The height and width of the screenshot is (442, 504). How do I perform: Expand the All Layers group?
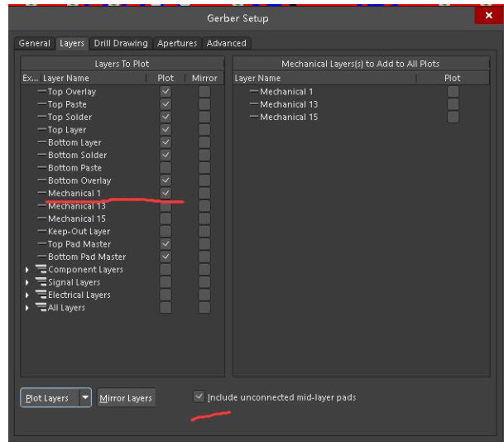pyautogui.click(x=27, y=308)
